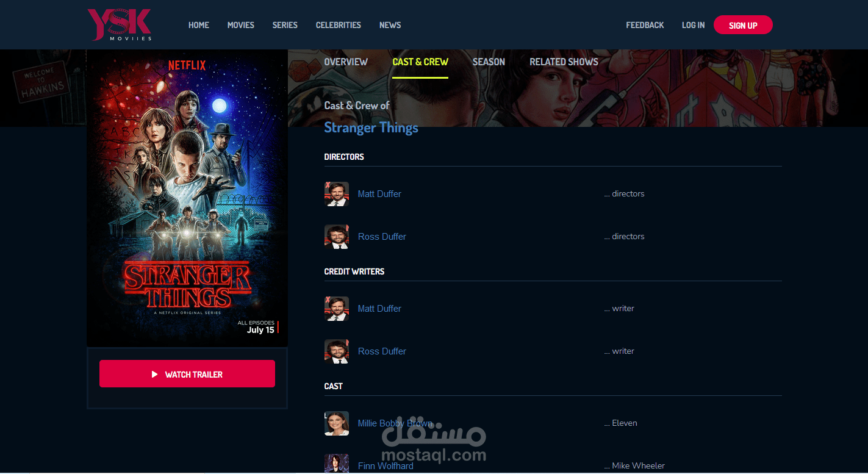Click Ross Duffer's photo under Directors
This screenshot has width=868, height=474.
tap(337, 237)
